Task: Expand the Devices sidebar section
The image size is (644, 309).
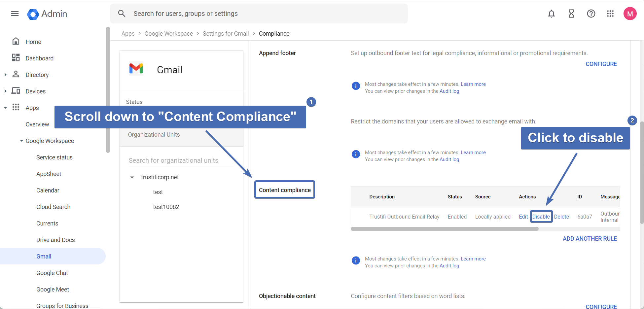Action: tap(5, 91)
